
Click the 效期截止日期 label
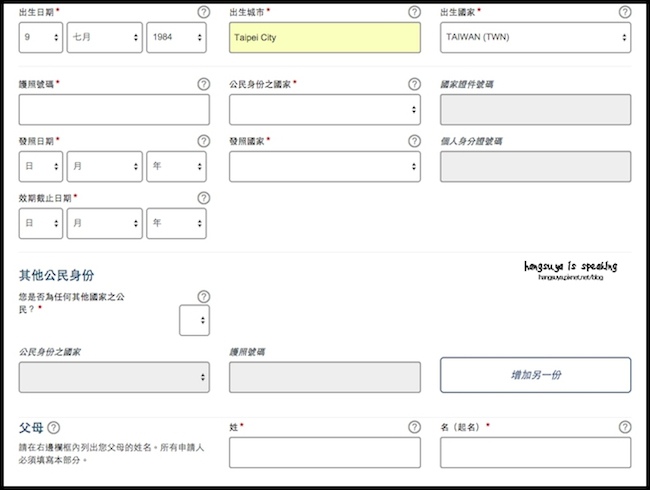click(45, 198)
